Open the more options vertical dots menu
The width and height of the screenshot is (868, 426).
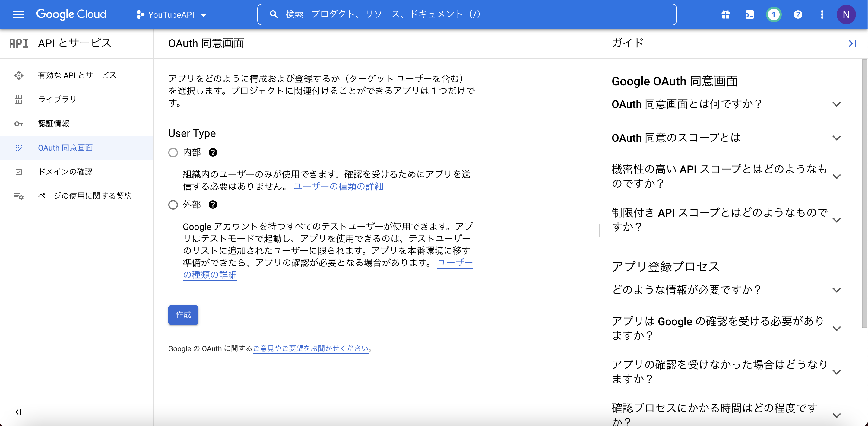(822, 14)
